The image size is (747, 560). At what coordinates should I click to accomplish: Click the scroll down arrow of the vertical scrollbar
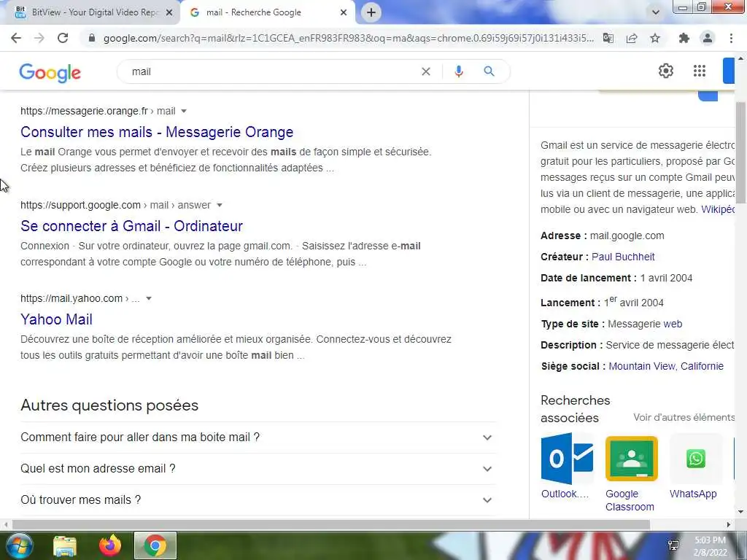point(741,513)
